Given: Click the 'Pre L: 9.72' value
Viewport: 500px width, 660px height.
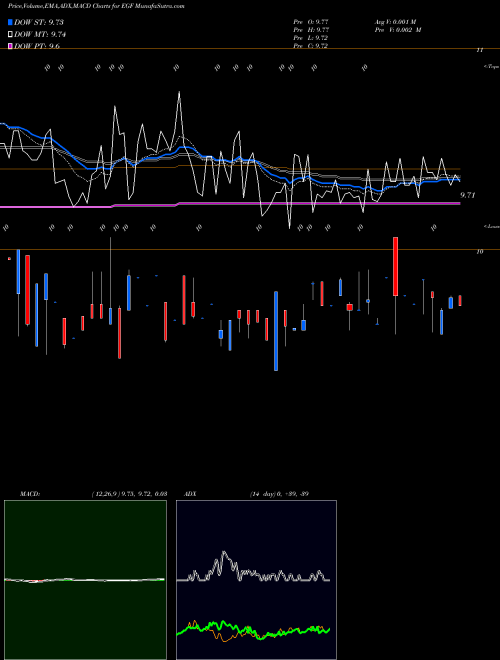Looking at the screenshot, I should [x=311, y=38].
